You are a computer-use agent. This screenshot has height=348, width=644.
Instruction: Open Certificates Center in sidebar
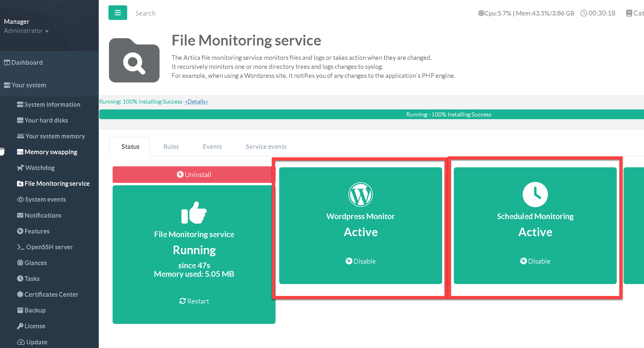(51, 294)
